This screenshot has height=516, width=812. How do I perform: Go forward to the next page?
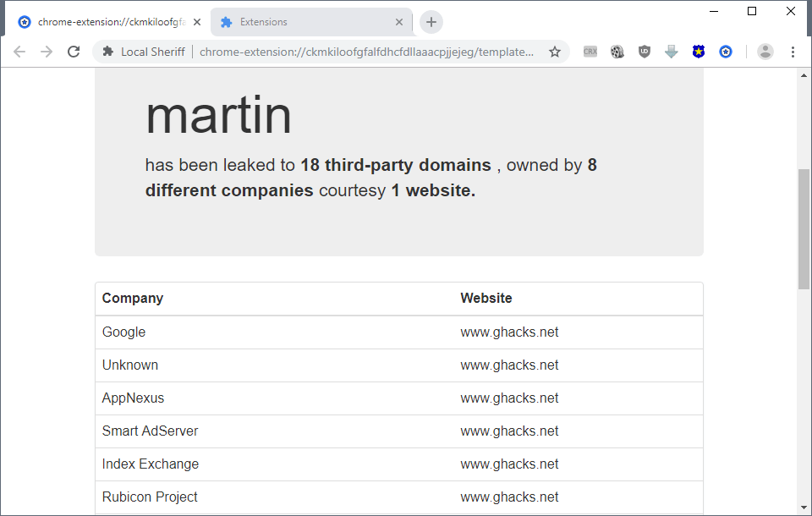47,52
